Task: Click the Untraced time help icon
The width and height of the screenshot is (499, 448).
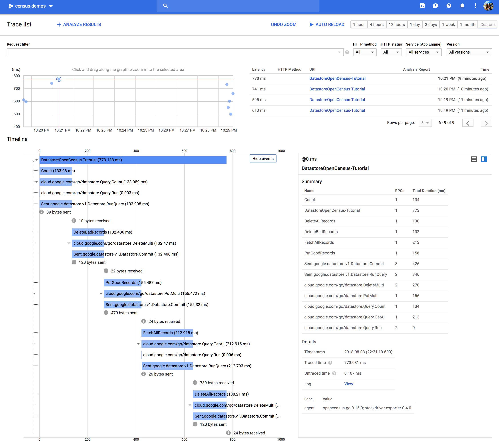Action: coord(334,373)
